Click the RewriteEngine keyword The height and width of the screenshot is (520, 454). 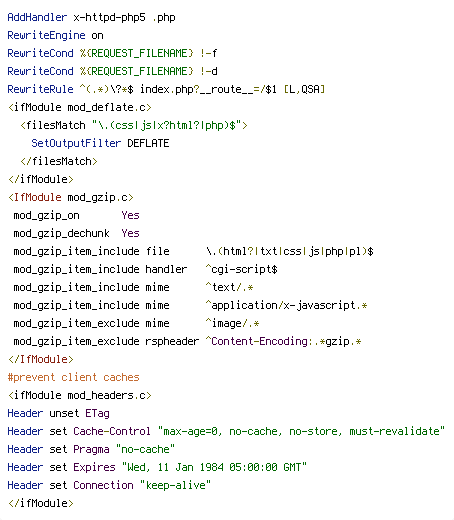click(x=46, y=35)
